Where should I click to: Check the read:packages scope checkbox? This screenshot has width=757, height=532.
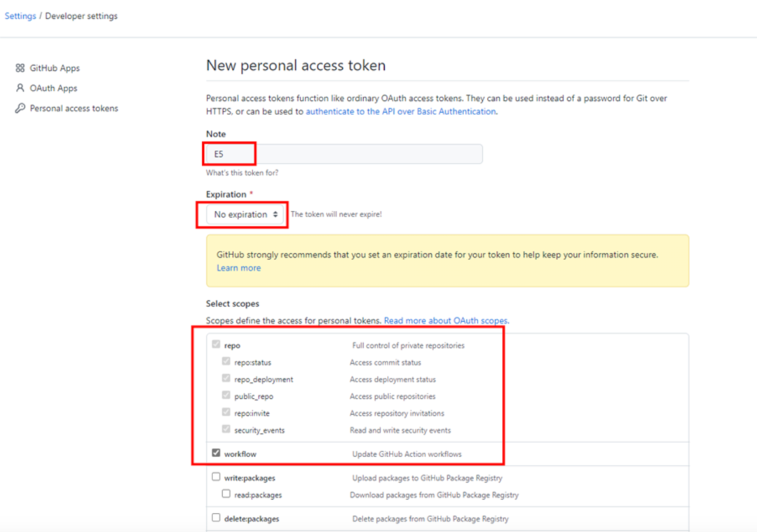pyautogui.click(x=226, y=494)
